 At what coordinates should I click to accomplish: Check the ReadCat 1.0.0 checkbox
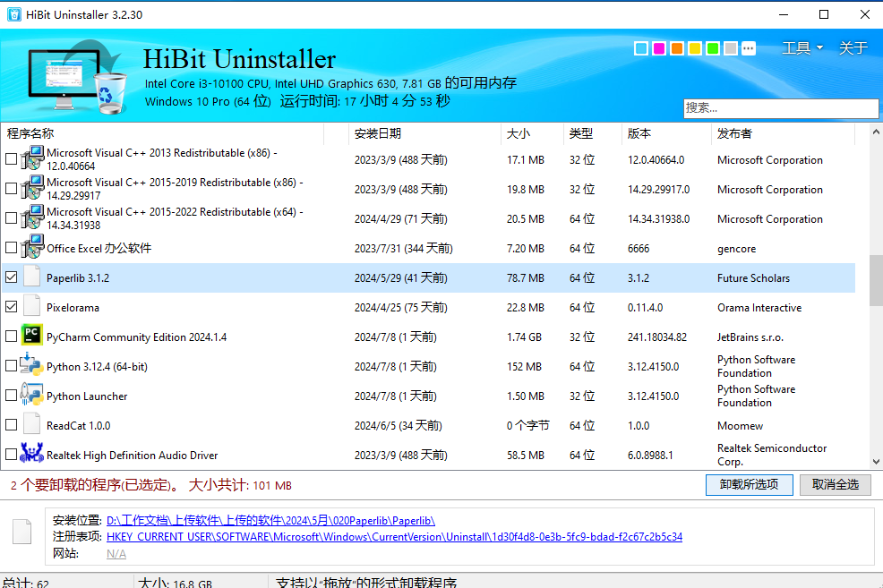click(10, 425)
